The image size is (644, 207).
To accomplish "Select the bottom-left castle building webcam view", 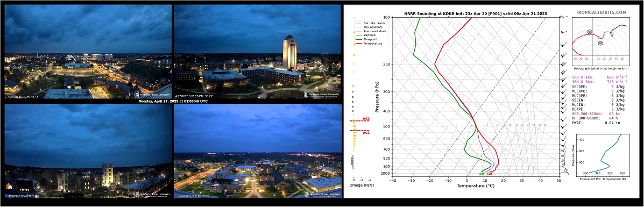I will click(88, 151).
